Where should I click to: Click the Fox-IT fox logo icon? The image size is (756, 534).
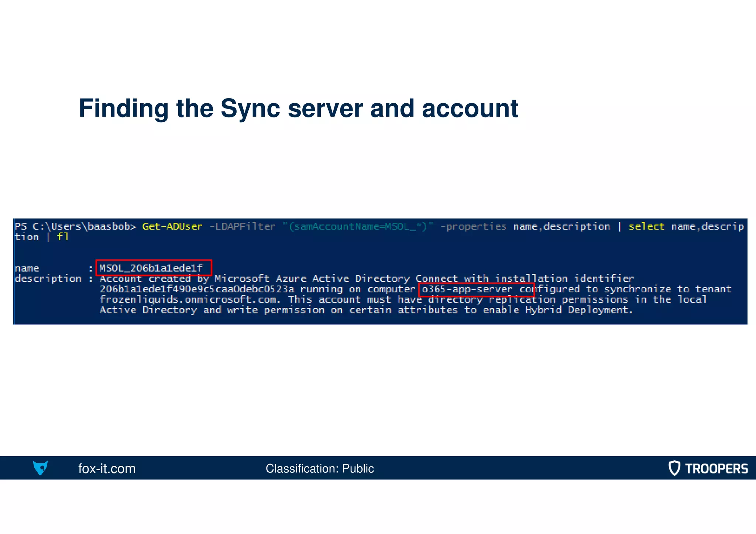click(x=40, y=468)
